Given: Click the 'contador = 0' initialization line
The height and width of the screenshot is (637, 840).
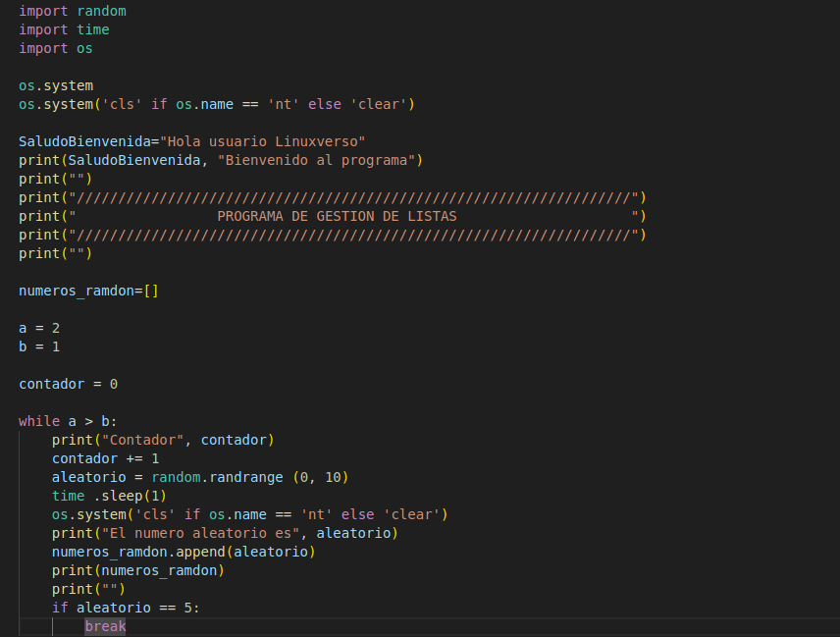Looking at the screenshot, I should (68, 384).
